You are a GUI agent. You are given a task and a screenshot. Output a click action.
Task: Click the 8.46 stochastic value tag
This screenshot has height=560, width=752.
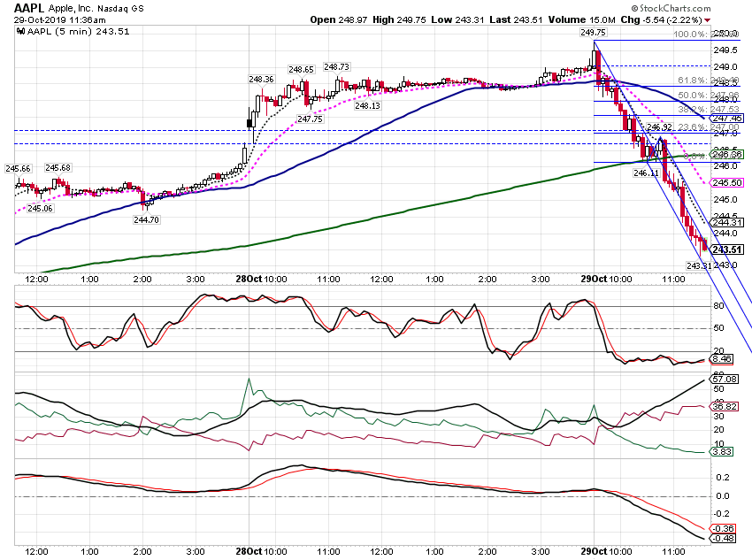click(x=722, y=358)
